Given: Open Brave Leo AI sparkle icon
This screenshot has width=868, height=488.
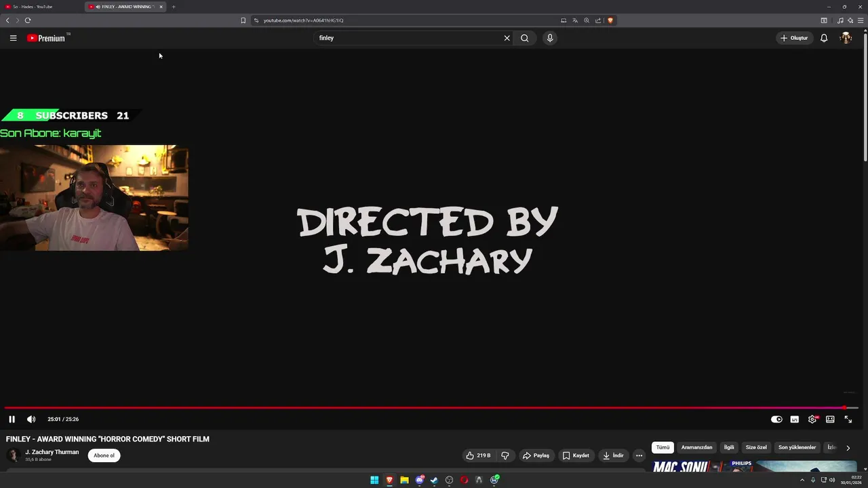Looking at the screenshot, I should [x=850, y=20].
